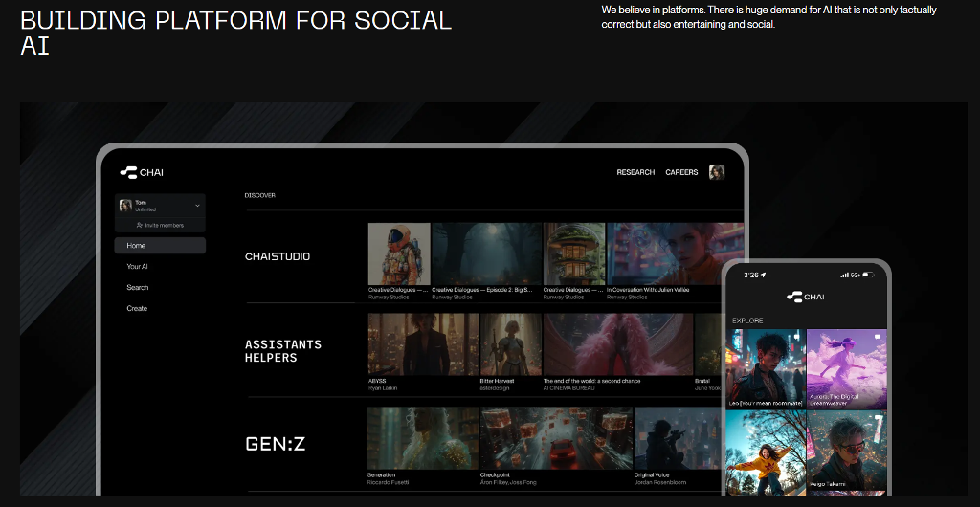Open the Checkpoint video thumbnail
Image resolution: width=980 pixels, height=507 pixels.
pyautogui.click(x=555, y=438)
